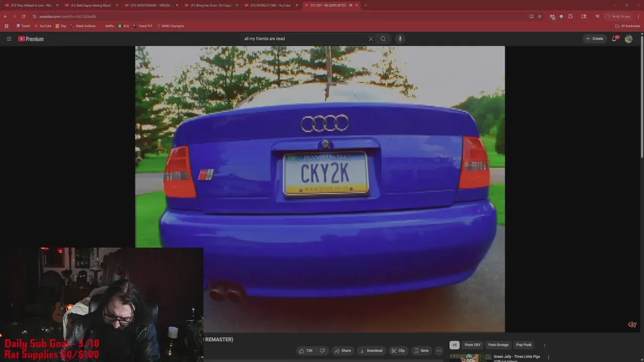Click the youtube.com address bar URL

(x=68, y=16)
